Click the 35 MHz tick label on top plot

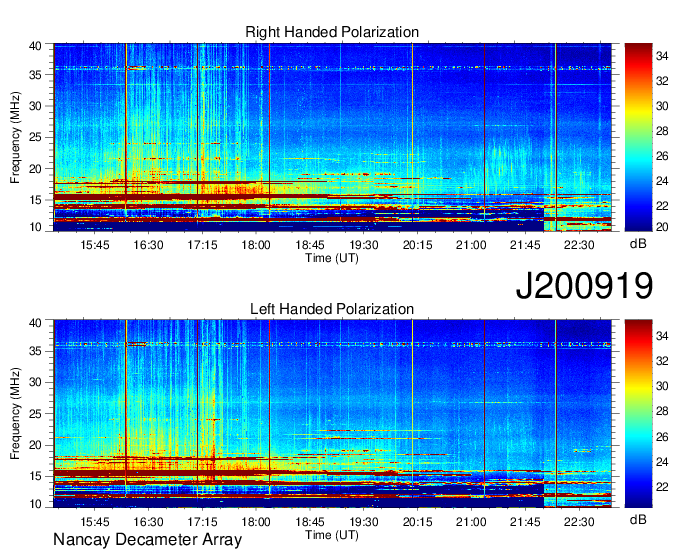(x=36, y=75)
